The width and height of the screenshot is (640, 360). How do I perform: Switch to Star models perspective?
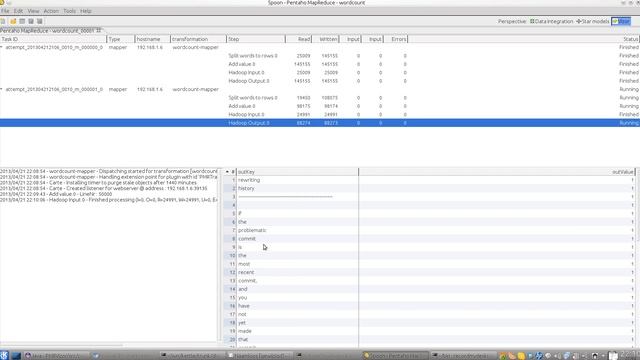tap(593, 21)
